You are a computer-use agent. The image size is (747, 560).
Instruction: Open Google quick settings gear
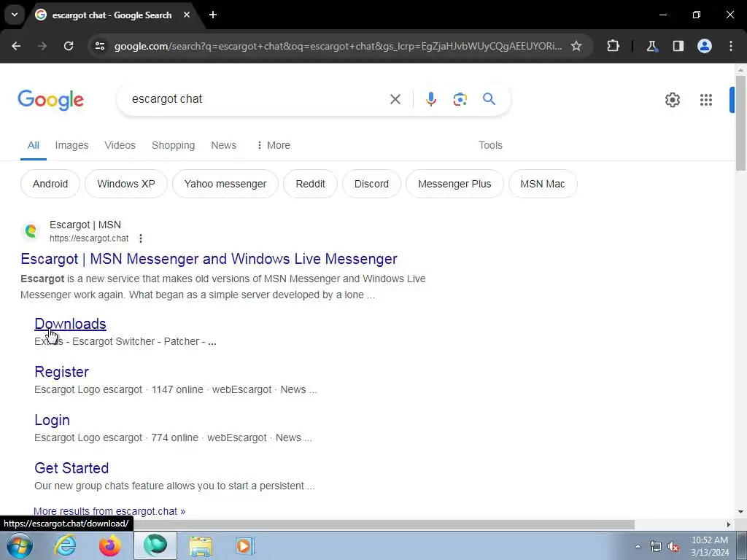[x=673, y=100]
